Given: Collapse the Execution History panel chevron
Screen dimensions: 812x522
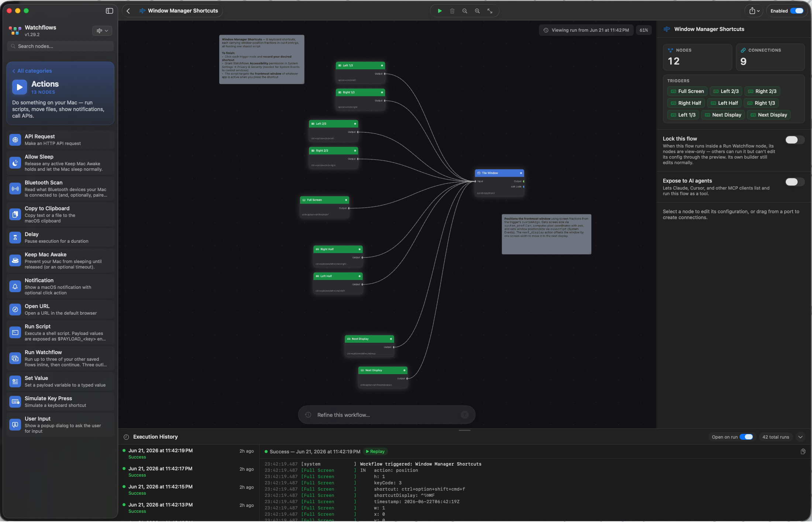Looking at the screenshot, I should click(800, 437).
